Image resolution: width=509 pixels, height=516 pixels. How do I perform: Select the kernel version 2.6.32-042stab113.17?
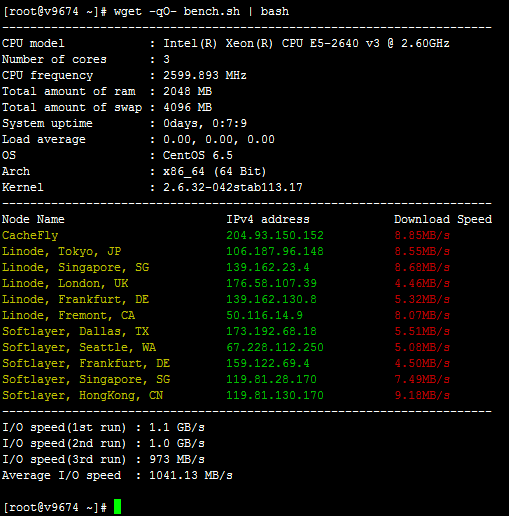tap(233, 187)
